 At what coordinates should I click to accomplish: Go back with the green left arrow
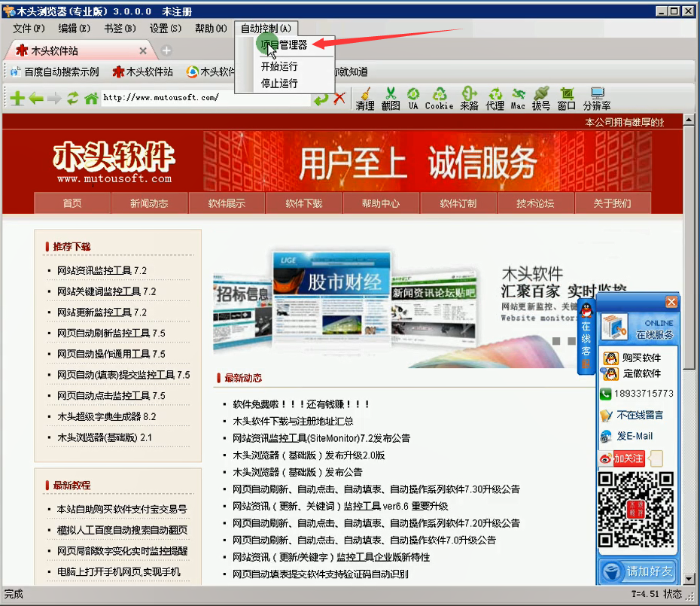[x=35, y=99]
